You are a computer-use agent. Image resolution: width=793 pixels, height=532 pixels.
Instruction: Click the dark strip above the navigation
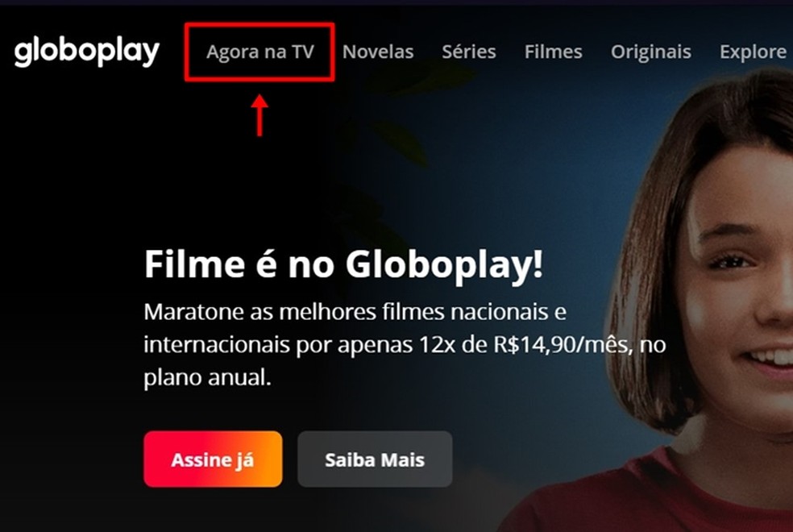[396, 2]
